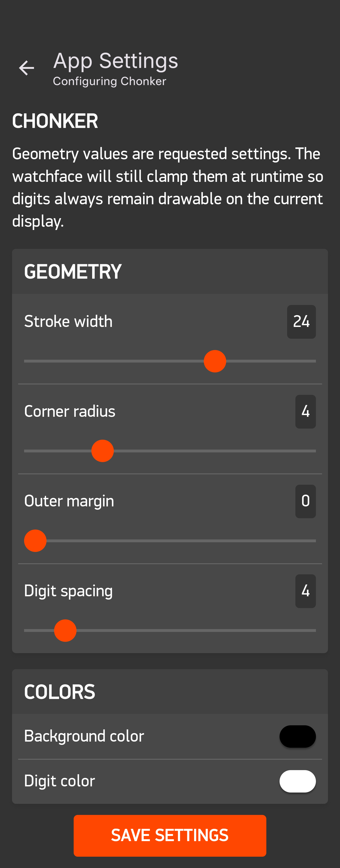Click the COLORS section header
This screenshot has width=340, height=868.
pos(60,692)
